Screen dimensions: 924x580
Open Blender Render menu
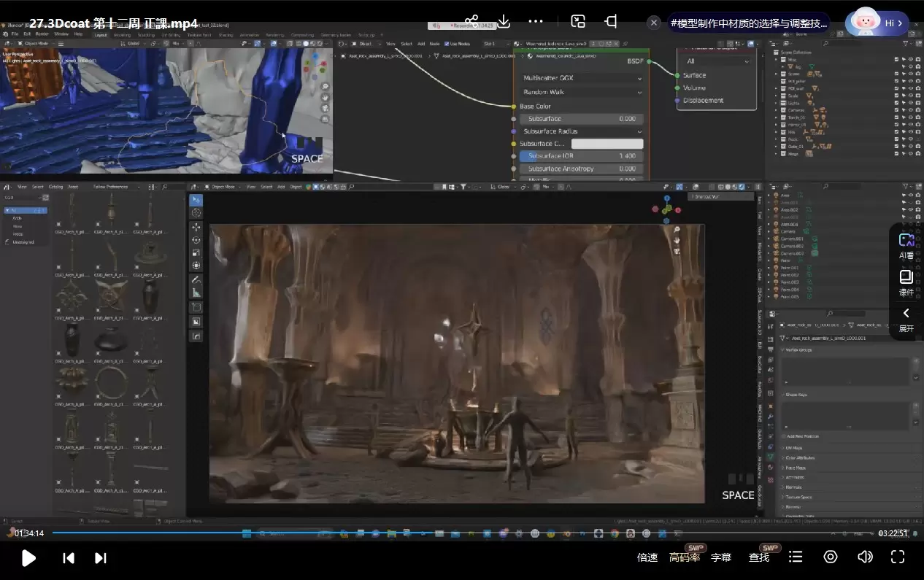pyautogui.click(x=42, y=34)
